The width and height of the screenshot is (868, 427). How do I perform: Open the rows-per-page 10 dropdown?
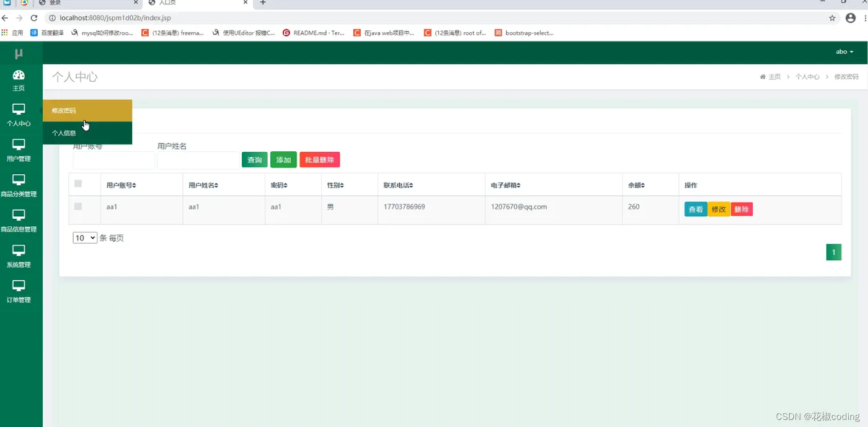(85, 238)
